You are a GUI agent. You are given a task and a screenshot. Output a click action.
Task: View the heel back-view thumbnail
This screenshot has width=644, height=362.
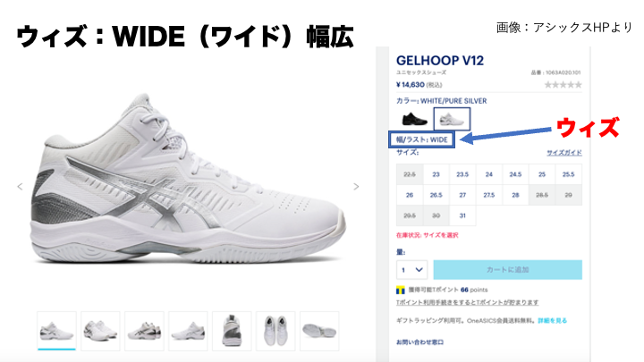click(x=232, y=331)
